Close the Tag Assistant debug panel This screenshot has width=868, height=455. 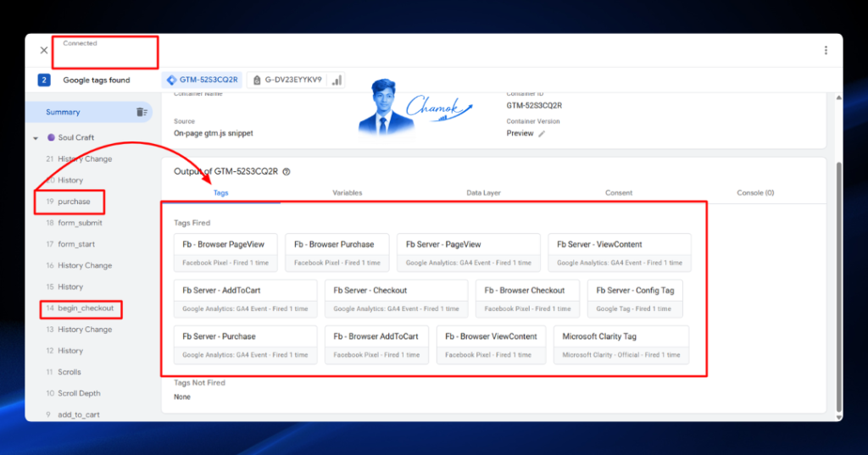click(44, 50)
